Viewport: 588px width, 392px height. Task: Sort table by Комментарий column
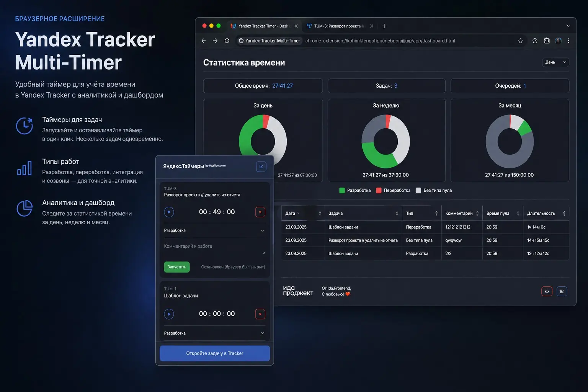[477, 213]
